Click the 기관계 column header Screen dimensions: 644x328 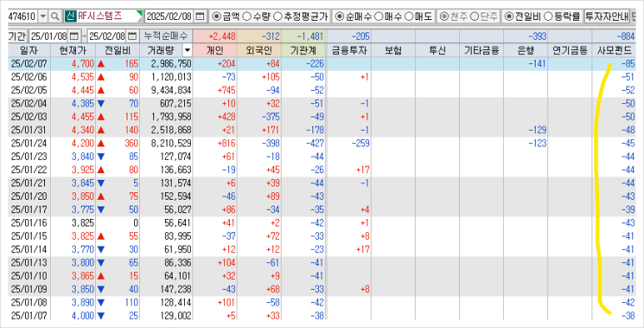303,51
